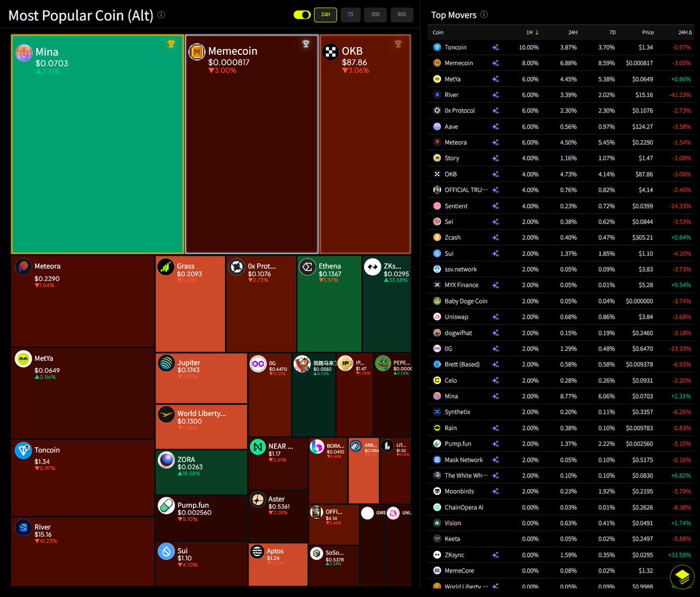The image size is (700, 597).
Task: Click the Pump.fun pill logo in heatmap
Action: (x=166, y=505)
